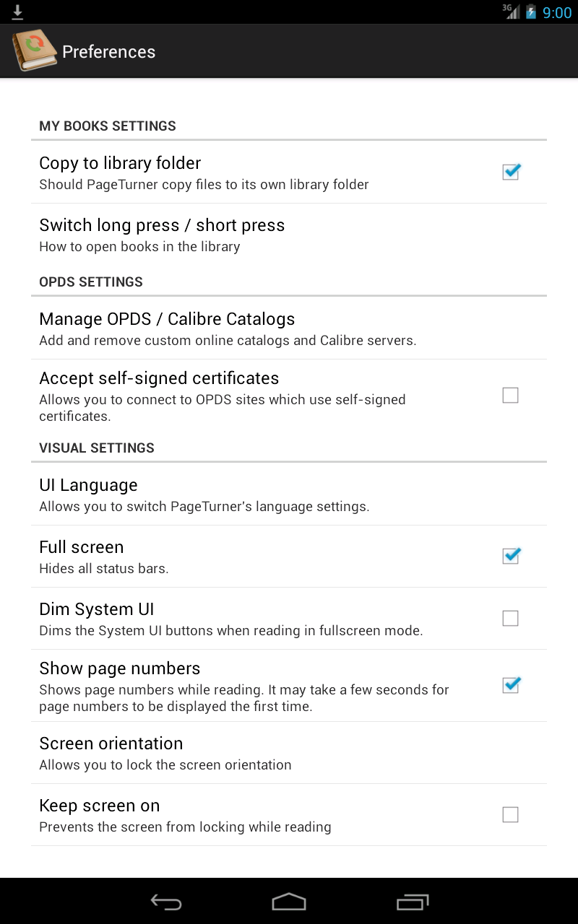Tap the Android back navigation button

(166, 902)
